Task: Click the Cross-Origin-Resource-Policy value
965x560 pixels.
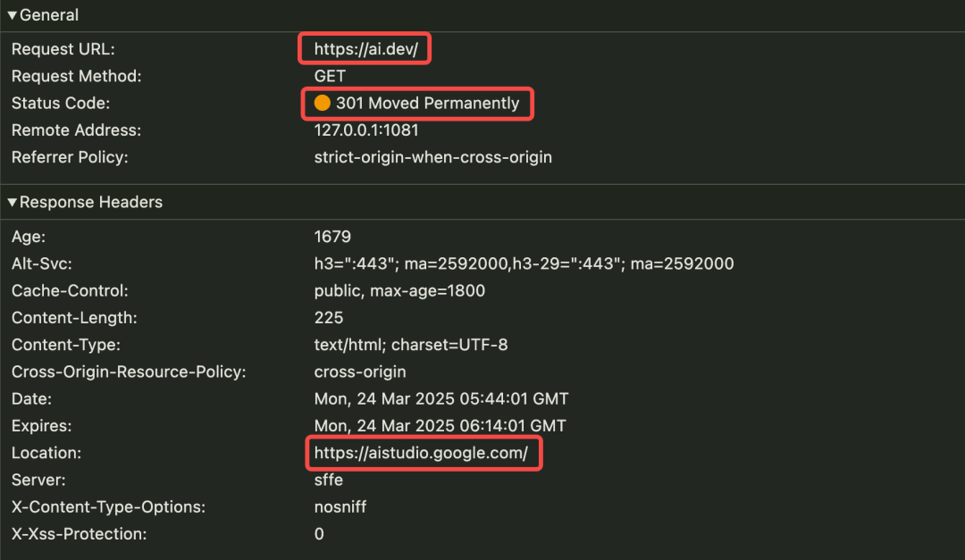Action: (360, 372)
